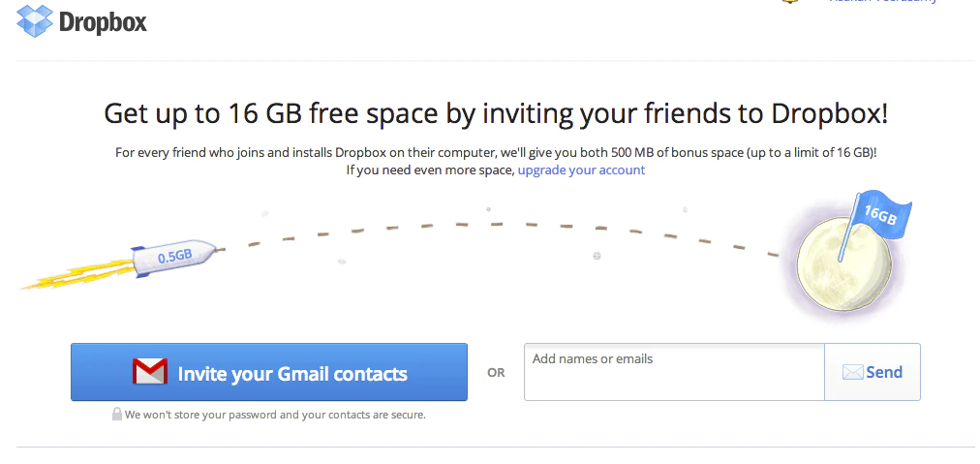Click the dashed rocket trajectory path
This screenshot has width=980, height=464.
pyautogui.click(x=494, y=225)
